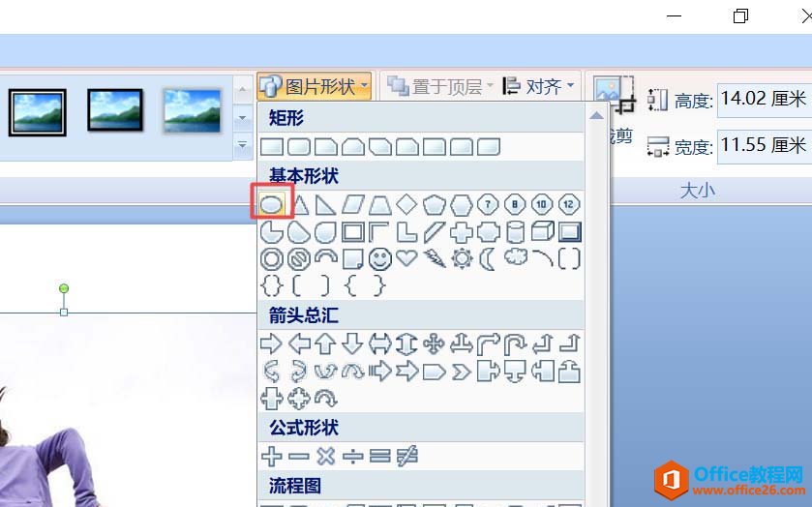Choose the down arrow shape
The width and height of the screenshot is (812, 507).
tap(352, 343)
